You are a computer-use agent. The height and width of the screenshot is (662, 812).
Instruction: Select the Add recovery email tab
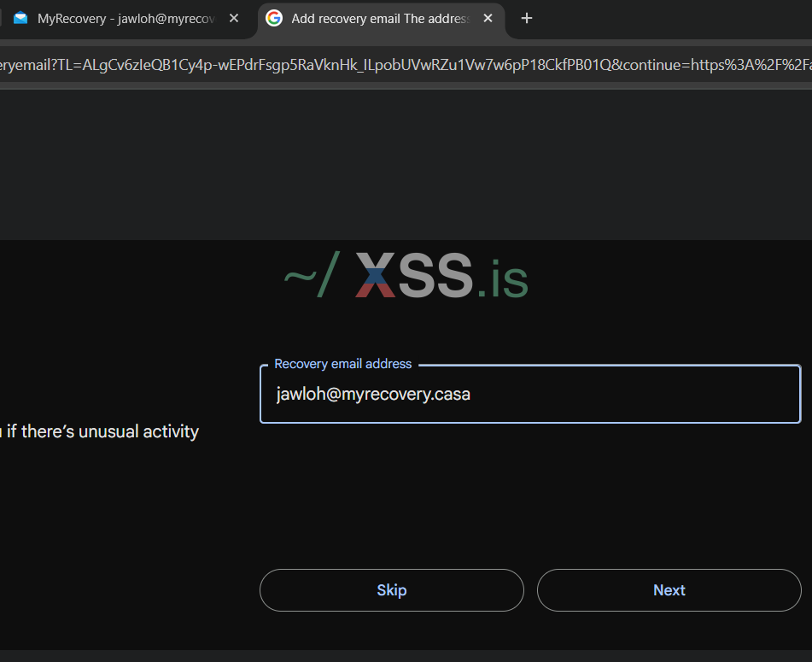380,19
